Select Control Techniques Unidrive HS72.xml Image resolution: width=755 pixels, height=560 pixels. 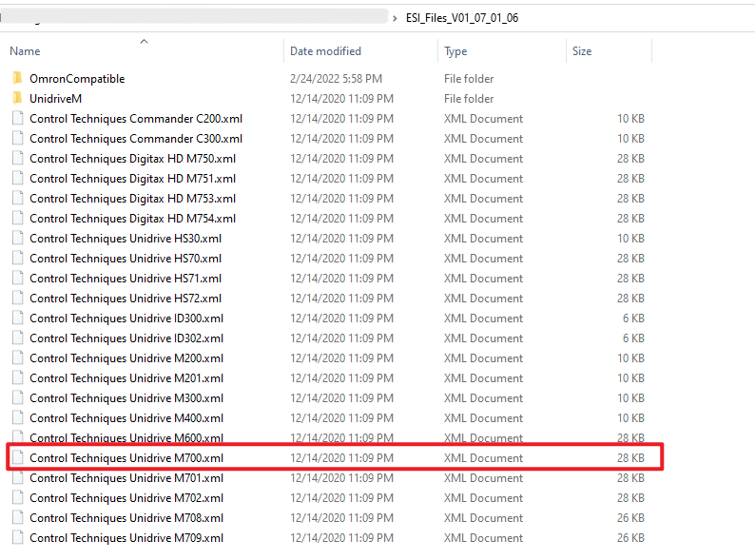pos(126,299)
